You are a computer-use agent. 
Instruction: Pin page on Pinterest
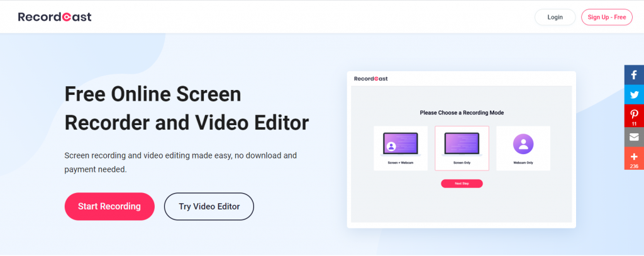(x=634, y=116)
